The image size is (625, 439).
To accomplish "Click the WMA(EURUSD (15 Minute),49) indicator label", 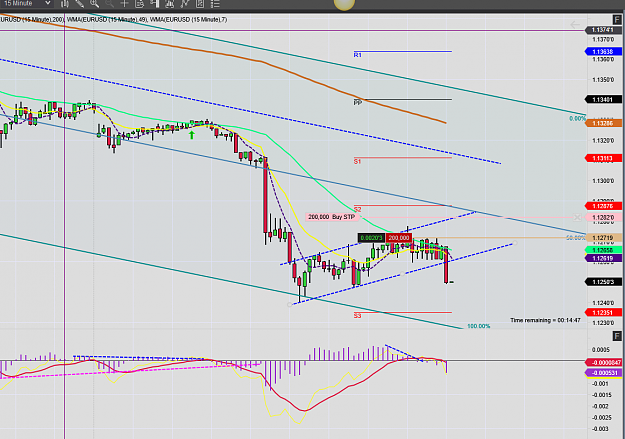I will (107, 20).
